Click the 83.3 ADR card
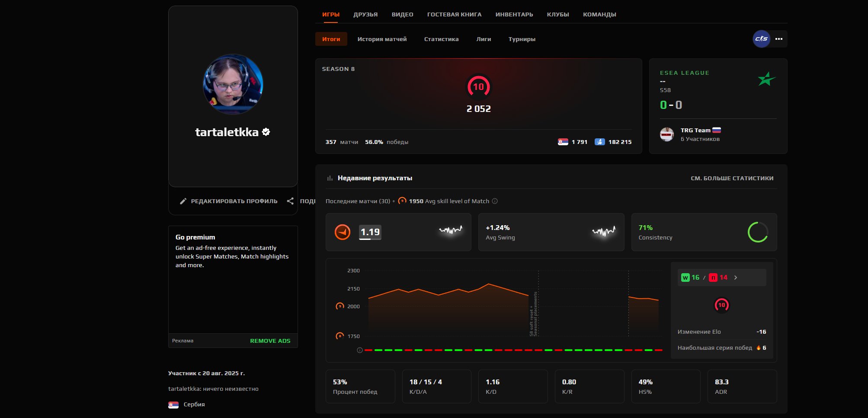The image size is (868, 418). click(x=742, y=386)
